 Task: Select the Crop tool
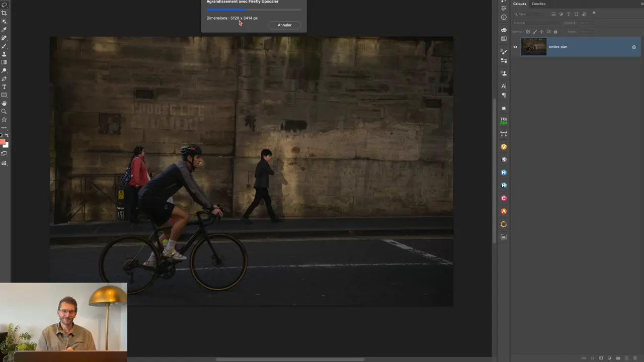(x=4, y=13)
